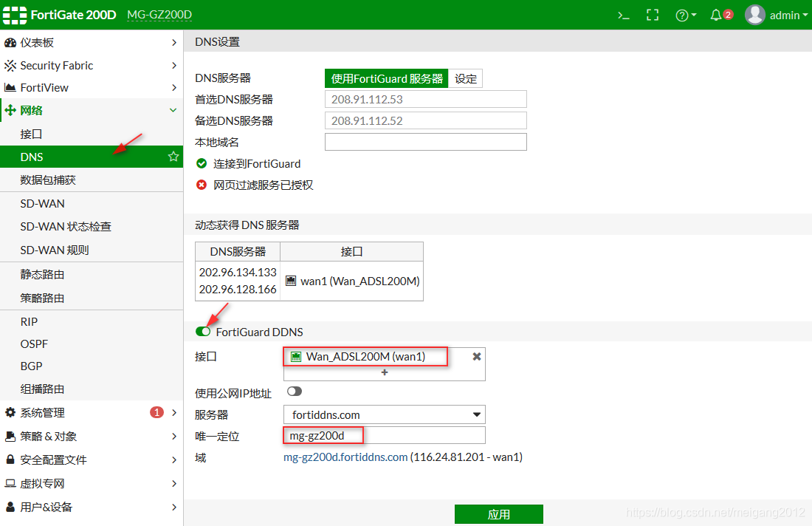Click the 唯一定位 mg-gz200d field
812x526 pixels.
(x=385, y=435)
